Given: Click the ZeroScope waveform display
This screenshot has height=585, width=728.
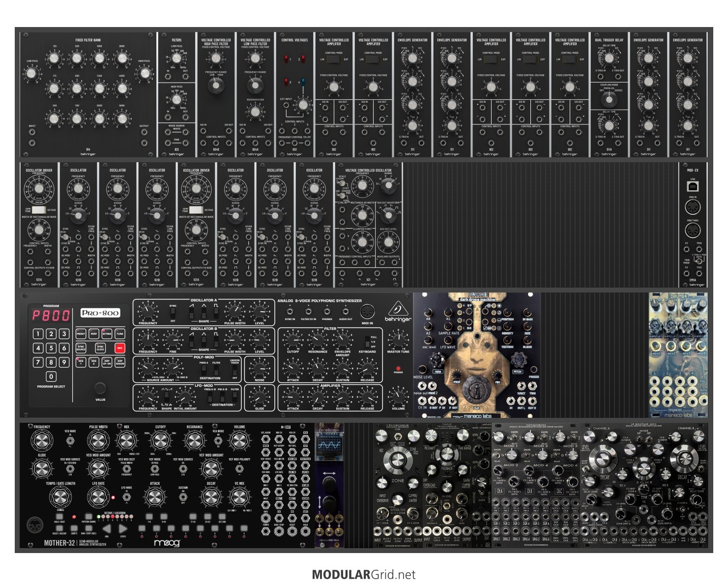Looking at the screenshot, I should pyautogui.click(x=328, y=446).
